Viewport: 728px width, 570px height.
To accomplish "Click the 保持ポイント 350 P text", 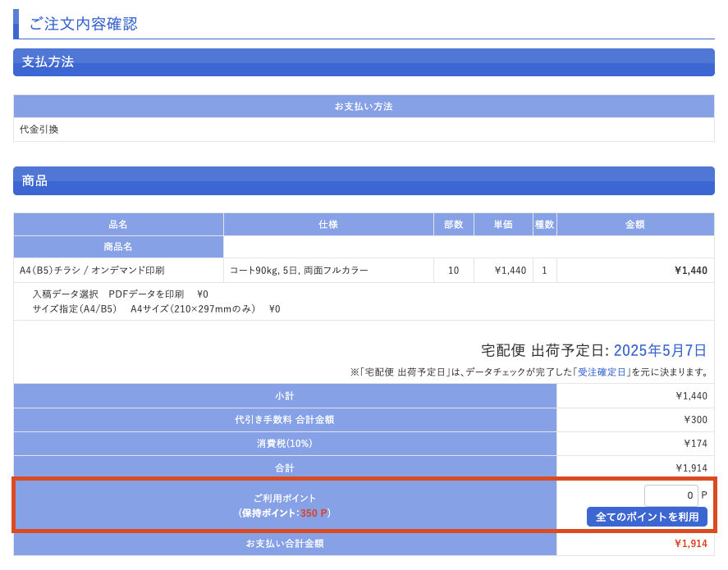I will coord(285,513).
